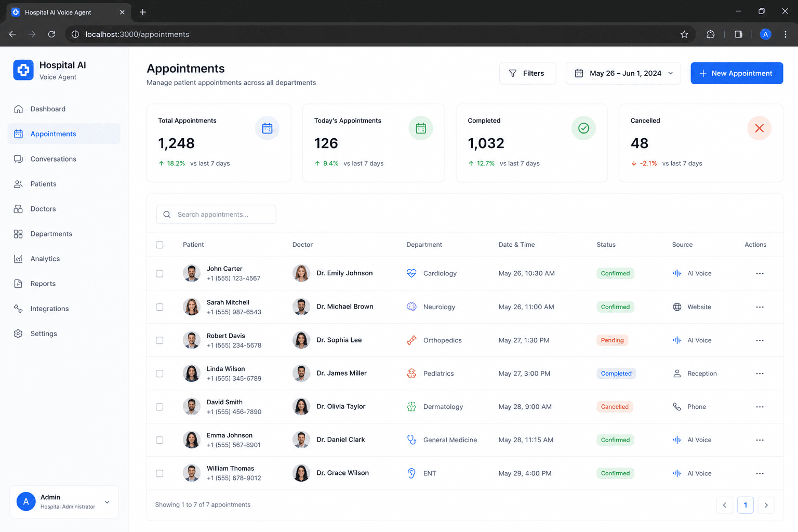Click AI Voice waveform icon in John Carter's row

pos(677,273)
